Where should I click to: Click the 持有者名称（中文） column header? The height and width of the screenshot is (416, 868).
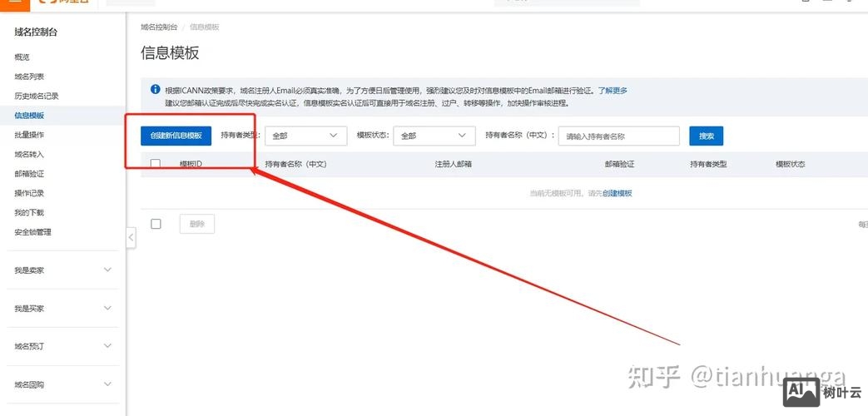pyautogui.click(x=296, y=164)
